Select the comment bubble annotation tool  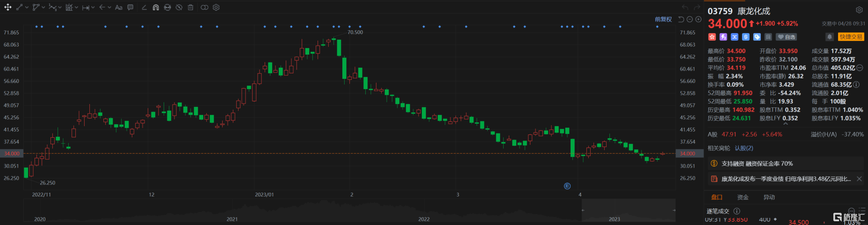[x=130, y=7]
